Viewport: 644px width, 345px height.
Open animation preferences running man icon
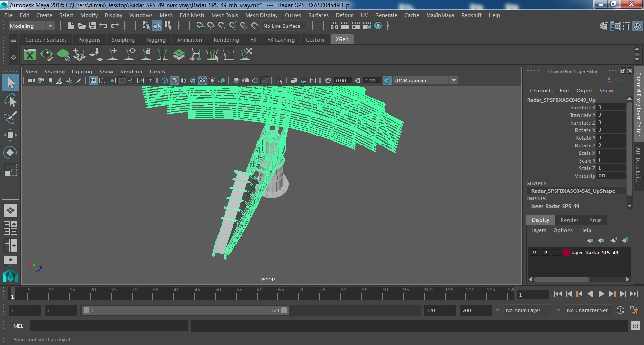click(x=635, y=310)
